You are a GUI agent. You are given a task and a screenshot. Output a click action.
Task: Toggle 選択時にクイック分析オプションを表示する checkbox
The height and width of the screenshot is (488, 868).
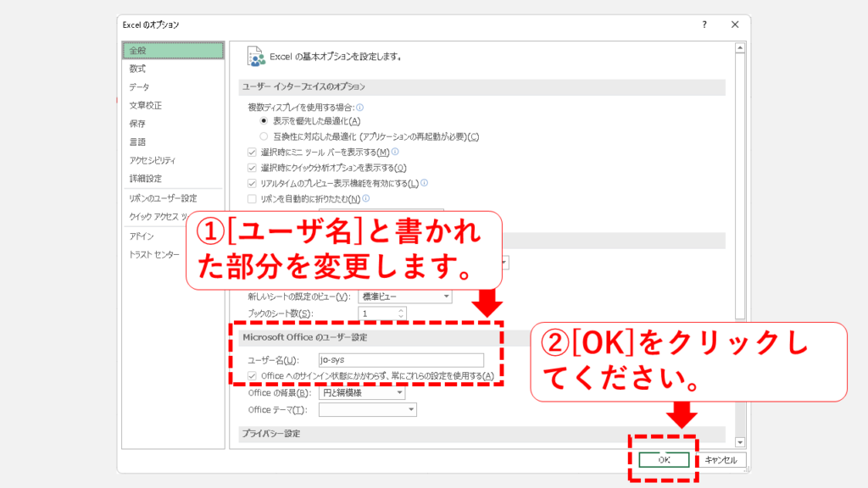point(252,168)
